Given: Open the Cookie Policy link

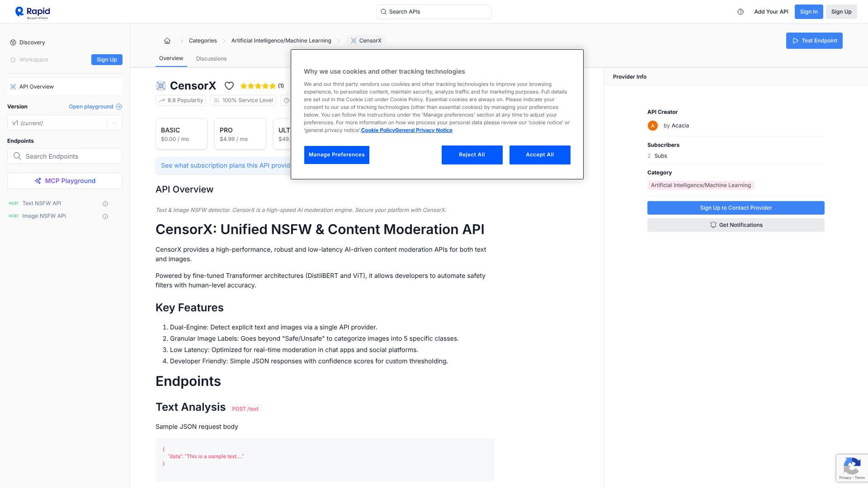Looking at the screenshot, I should tap(378, 131).
